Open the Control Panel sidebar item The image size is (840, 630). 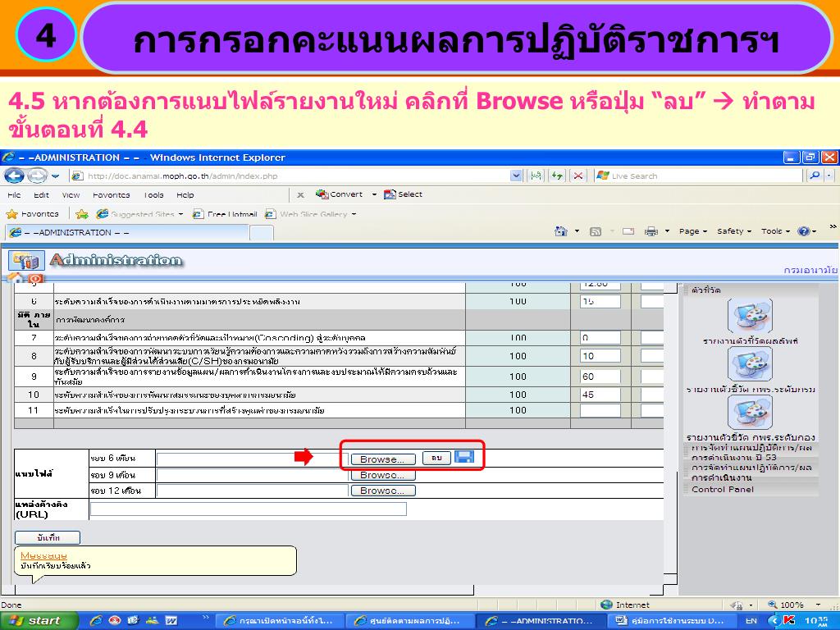pyautogui.click(x=722, y=489)
